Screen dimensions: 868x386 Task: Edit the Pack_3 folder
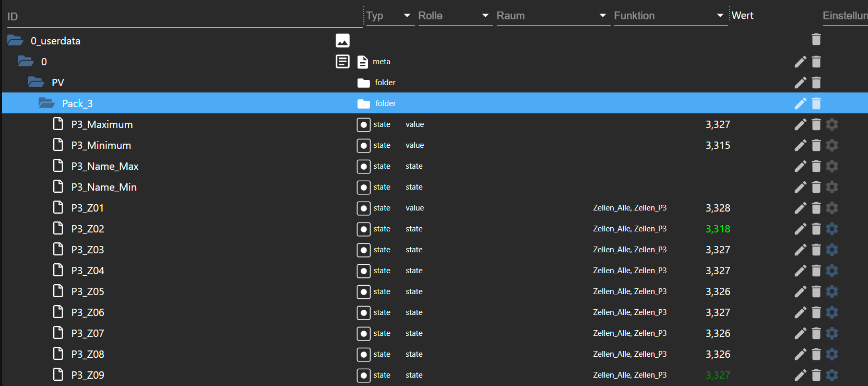(x=800, y=103)
